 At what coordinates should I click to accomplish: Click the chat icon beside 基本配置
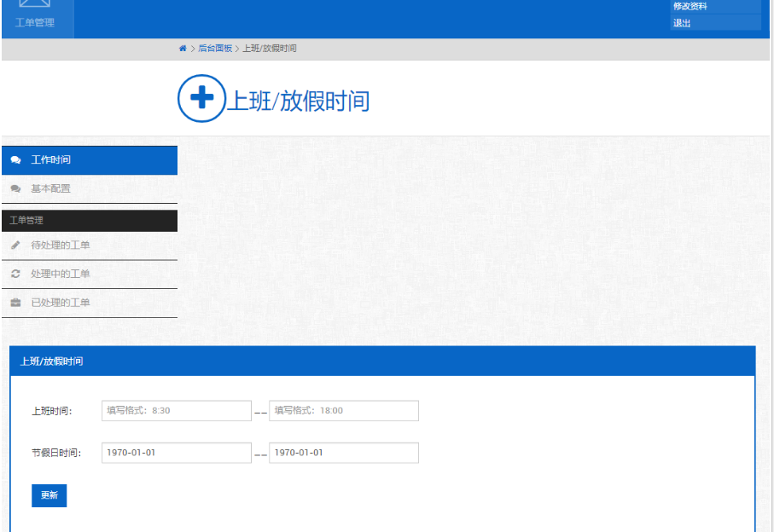(16, 188)
